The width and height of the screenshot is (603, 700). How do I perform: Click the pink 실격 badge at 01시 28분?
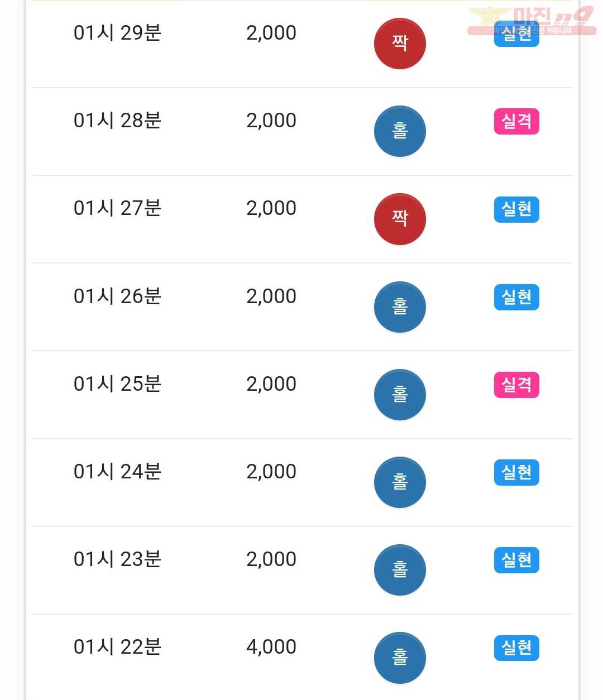(516, 121)
